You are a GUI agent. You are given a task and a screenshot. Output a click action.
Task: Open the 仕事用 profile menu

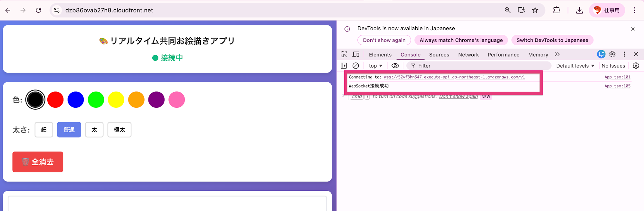click(x=607, y=10)
